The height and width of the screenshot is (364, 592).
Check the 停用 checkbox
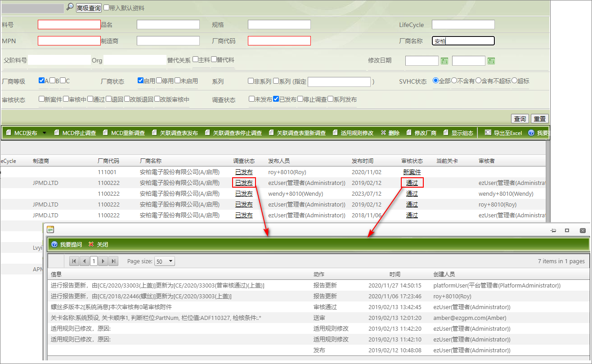tap(159, 81)
